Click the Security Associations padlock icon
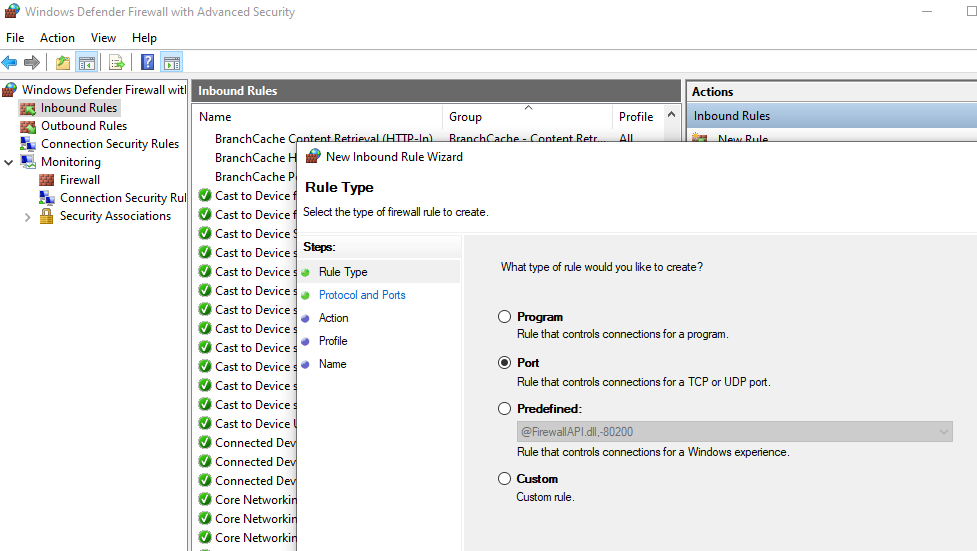The image size is (977, 551). click(47, 216)
